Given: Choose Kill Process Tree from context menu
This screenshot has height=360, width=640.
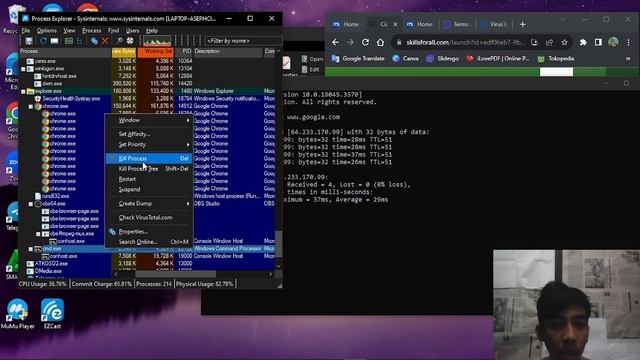Looking at the screenshot, I should (149, 169).
